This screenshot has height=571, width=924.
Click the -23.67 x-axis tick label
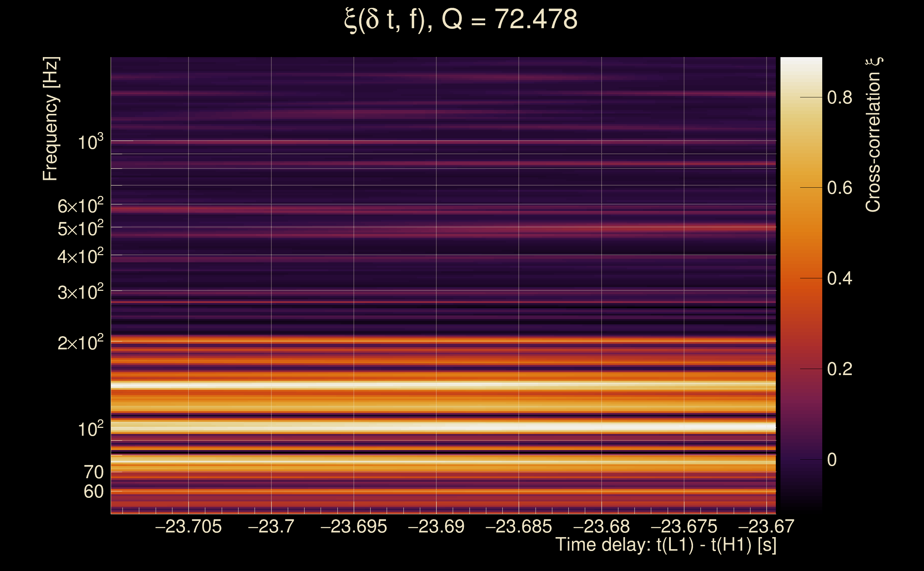(766, 526)
